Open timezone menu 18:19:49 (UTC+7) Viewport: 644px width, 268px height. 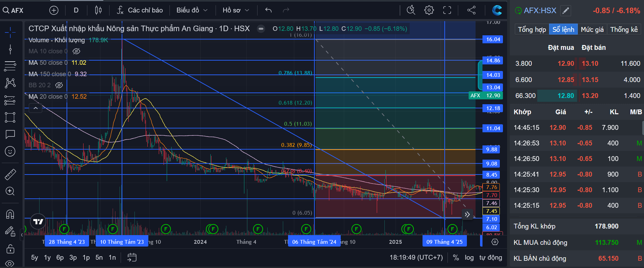(416, 258)
